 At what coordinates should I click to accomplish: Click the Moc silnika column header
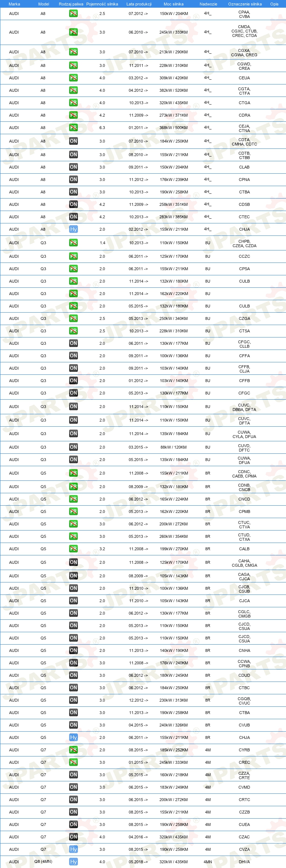(174, 4)
